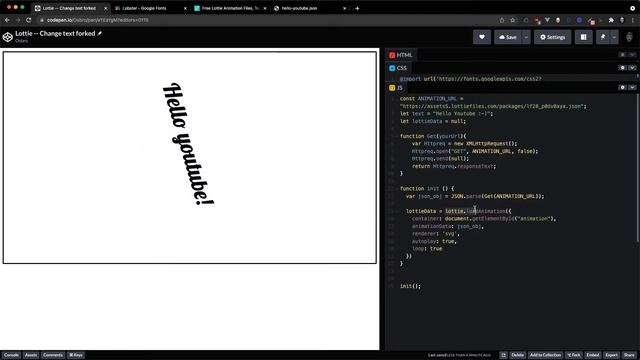640x360 pixels.
Task: Pin the pen with pin icon
Action: coord(603,37)
